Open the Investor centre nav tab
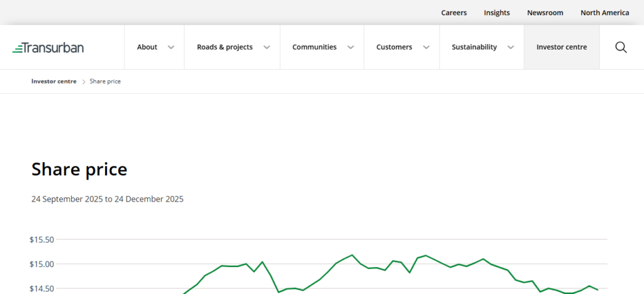Screen dimensions: 644x294 [561, 47]
